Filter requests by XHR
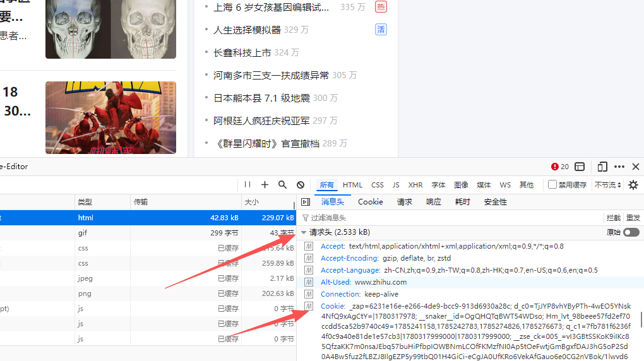Image resolution: width=644 pixels, height=361 pixels. pyautogui.click(x=415, y=185)
